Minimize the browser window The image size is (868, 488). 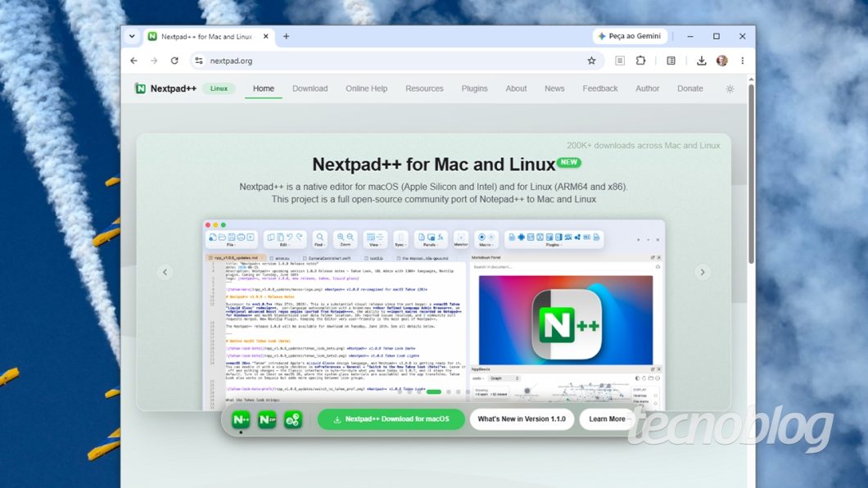[690, 37]
